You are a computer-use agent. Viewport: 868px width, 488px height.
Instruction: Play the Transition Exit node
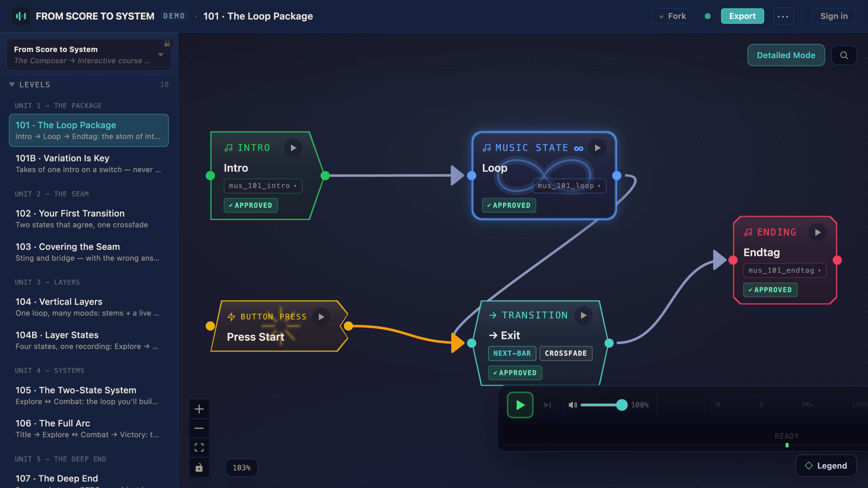pyautogui.click(x=583, y=316)
